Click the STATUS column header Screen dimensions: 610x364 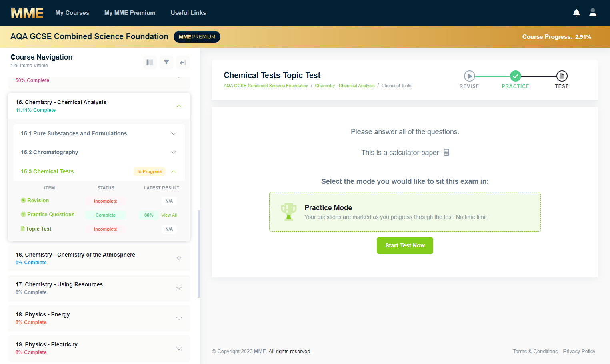coord(106,188)
